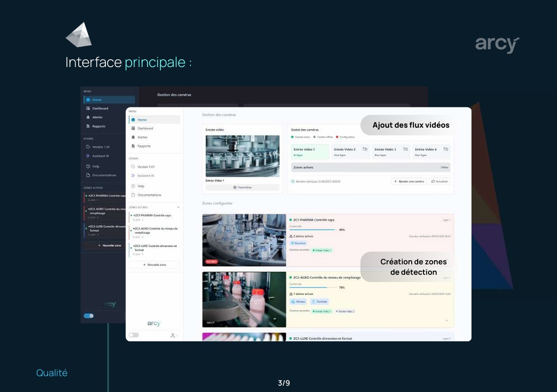Click Ajouter une caméra button
The height and width of the screenshot is (392, 557).
(409, 182)
